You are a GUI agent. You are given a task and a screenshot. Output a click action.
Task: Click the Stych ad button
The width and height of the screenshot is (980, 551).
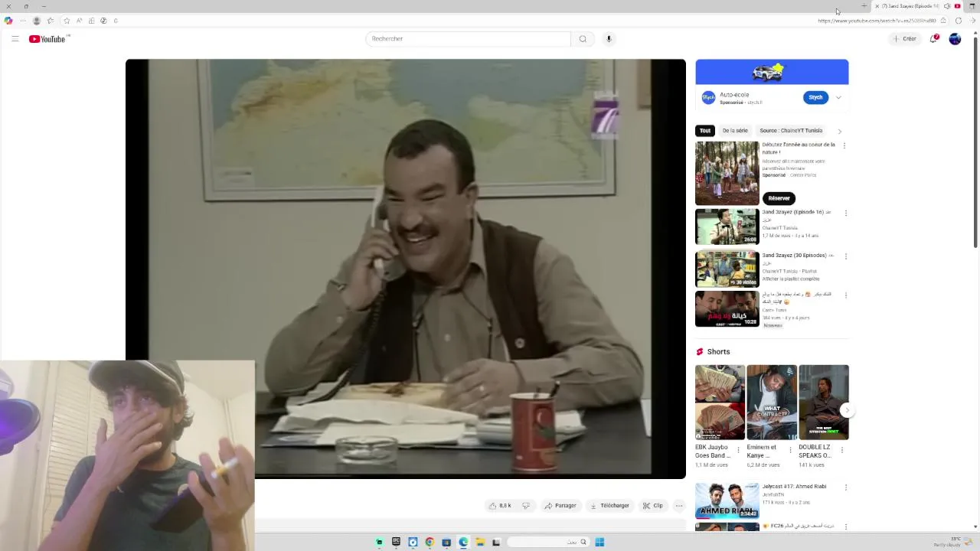pyautogui.click(x=815, y=97)
